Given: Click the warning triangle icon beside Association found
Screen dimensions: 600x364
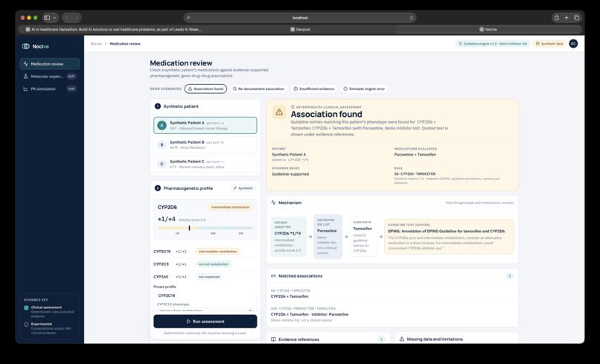Looking at the screenshot, I should [x=279, y=112].
